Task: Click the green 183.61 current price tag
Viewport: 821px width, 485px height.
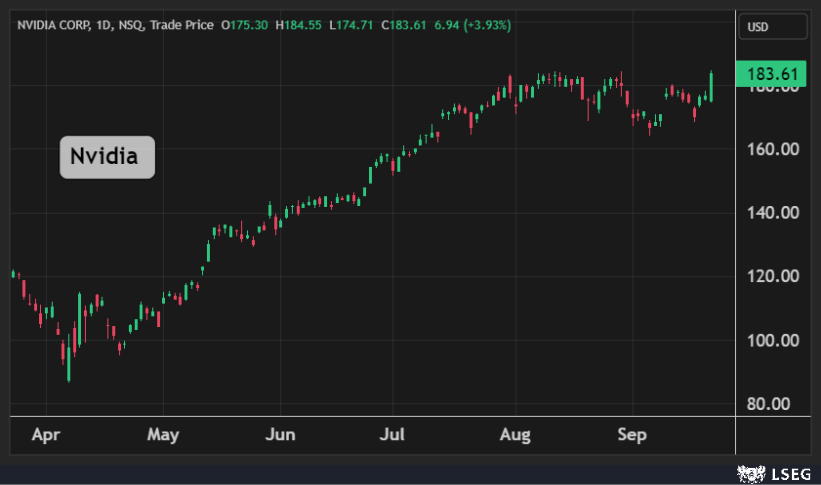Action: 770,73
